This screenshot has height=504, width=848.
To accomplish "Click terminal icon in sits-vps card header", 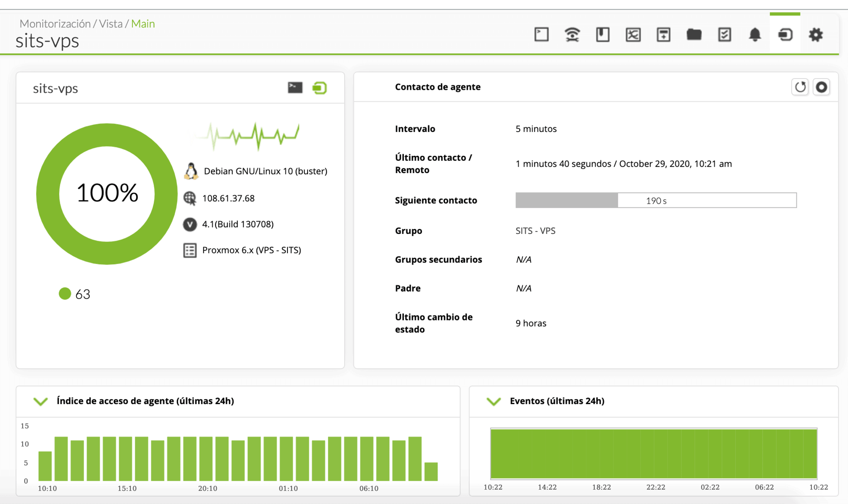I will click(295, 87).
